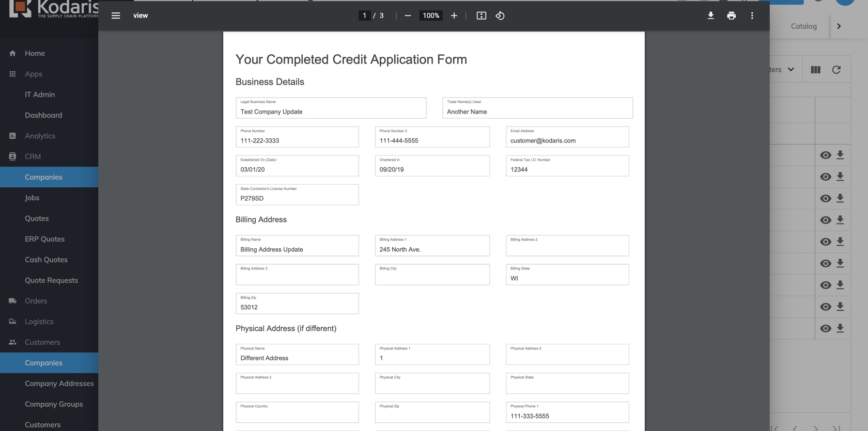This screenshot has width=868, height=431.
Task: Open Jobs in sidebar
Action: click(32, 198)
